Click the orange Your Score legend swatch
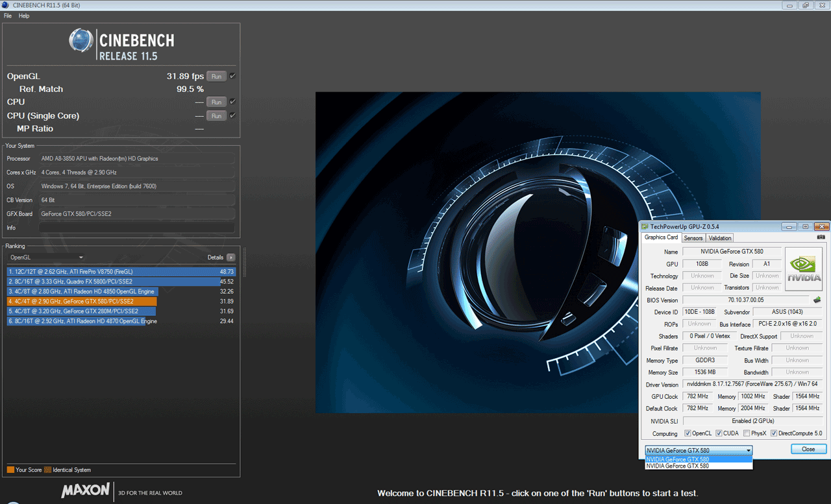The width and height of the screenshot is (831, 504). [10, 470]
